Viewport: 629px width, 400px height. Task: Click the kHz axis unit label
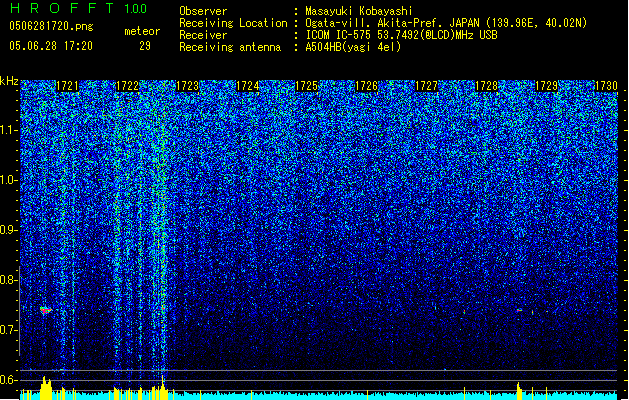9,81
